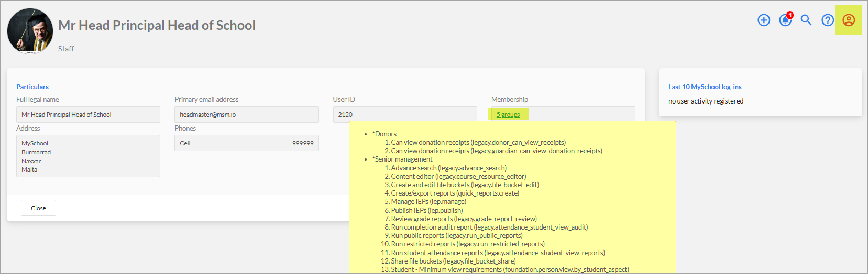Click 'Create and edit file buckets' line
This screenshot has width=868, height=274.
465,185
